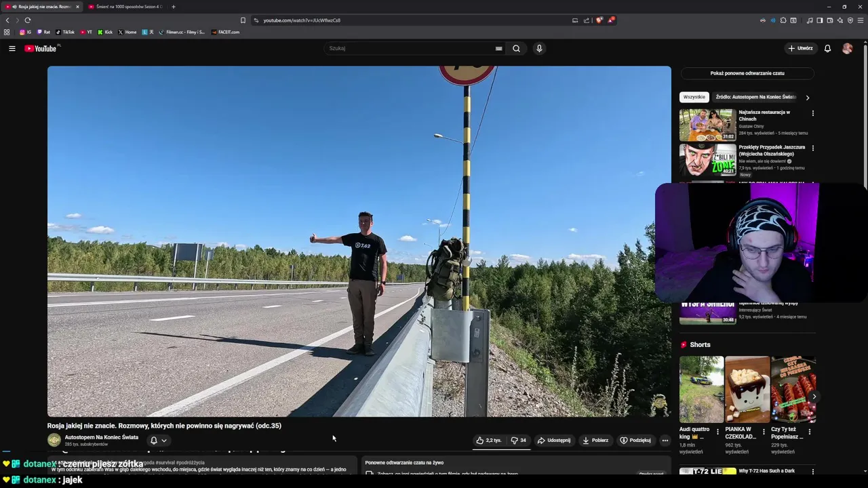Viewport: 868px width, 488px height.
Task: Click the Pobierz download button
Action: pos(596,441)
